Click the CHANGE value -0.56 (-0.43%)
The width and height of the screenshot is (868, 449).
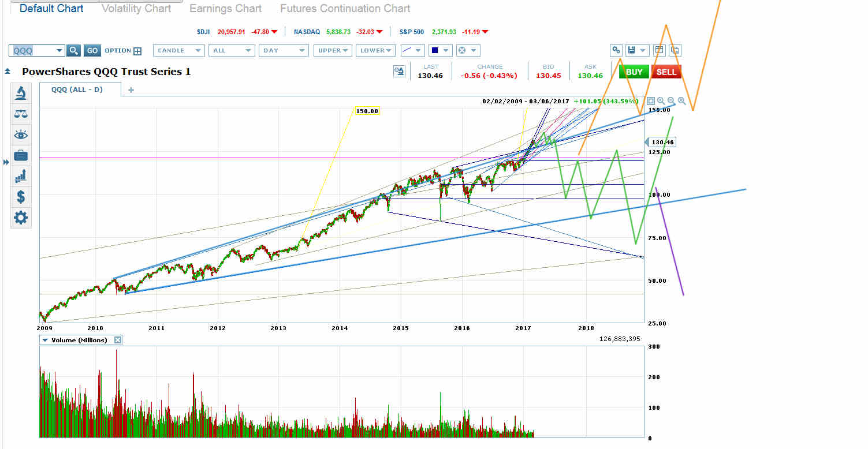pos(489,76)
